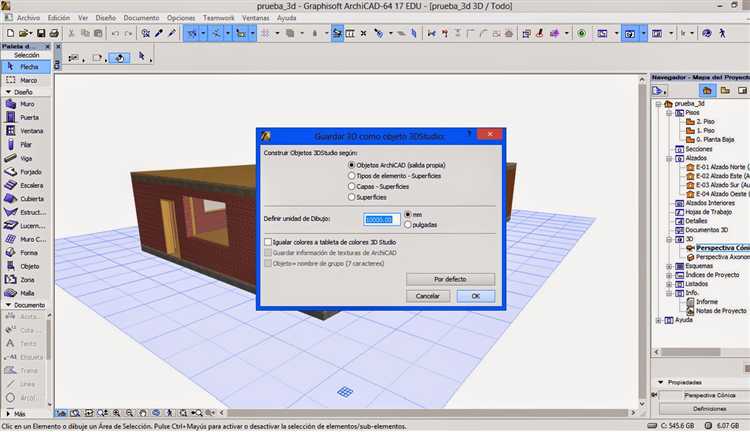Image resolution: width=750 pixels, height=432 pixels.
Task: Click the dialog help question mark
Action: (469, 133)
